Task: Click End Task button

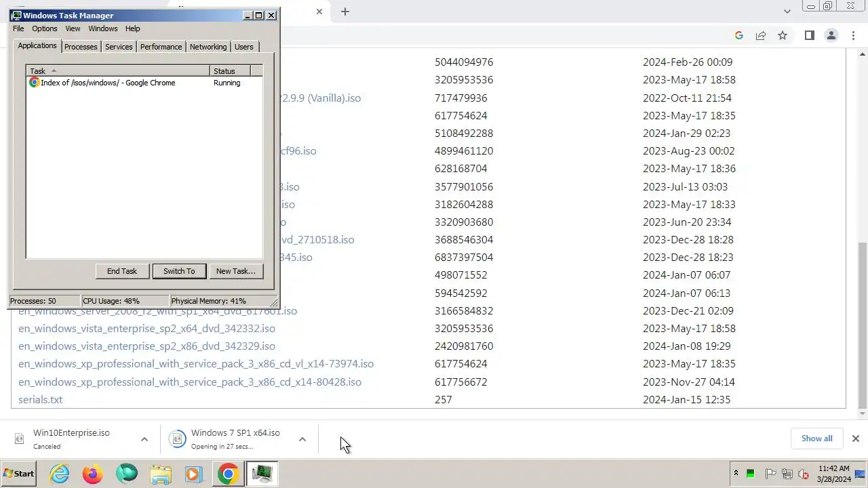Action: coord(122,271)
